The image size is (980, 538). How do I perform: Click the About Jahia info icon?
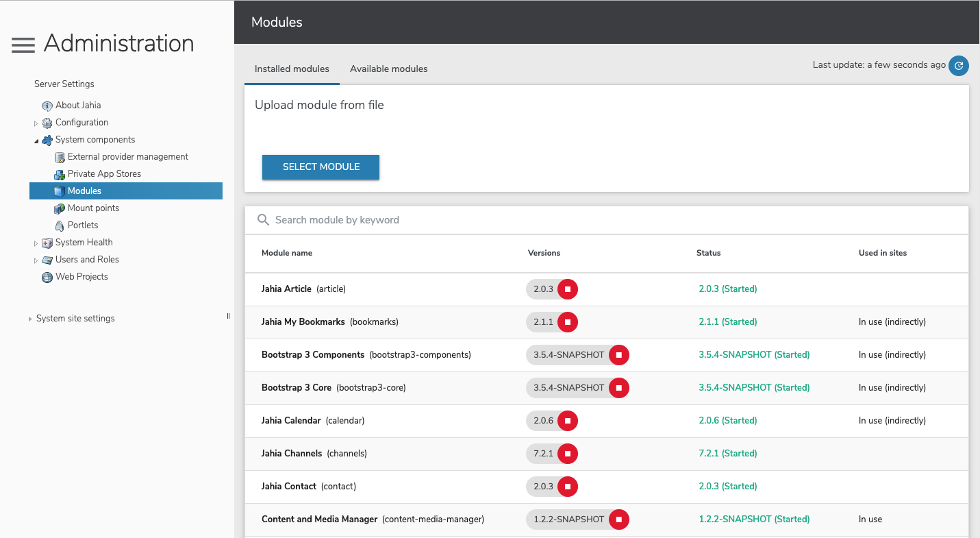coord(47,105)
